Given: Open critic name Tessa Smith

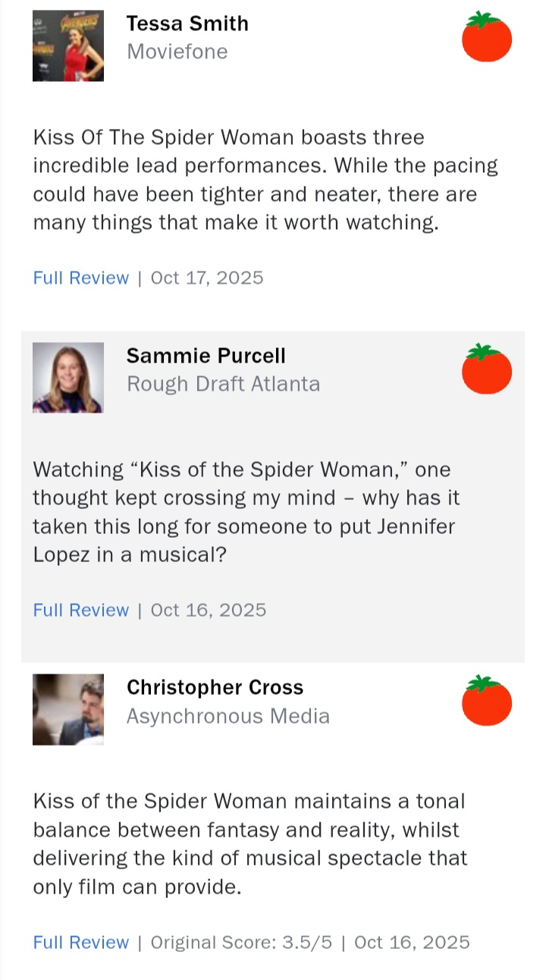Looking at the screenshot, I should tap(187, 24).
